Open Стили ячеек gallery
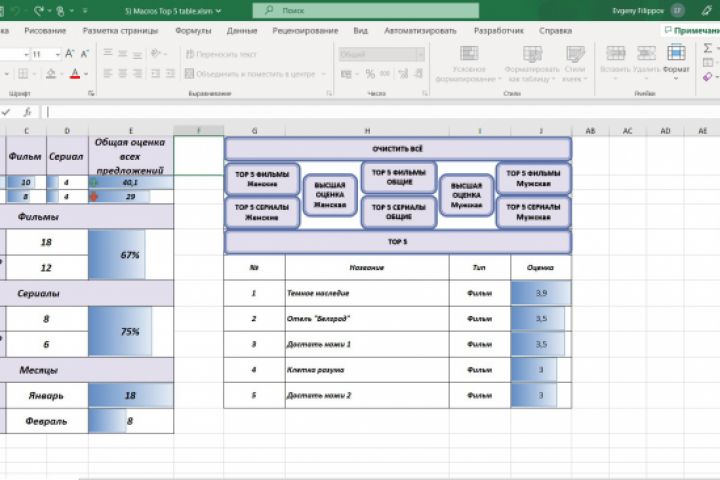Image resolution: width=720 pixels, height=480 pixels. pos(574,64)
